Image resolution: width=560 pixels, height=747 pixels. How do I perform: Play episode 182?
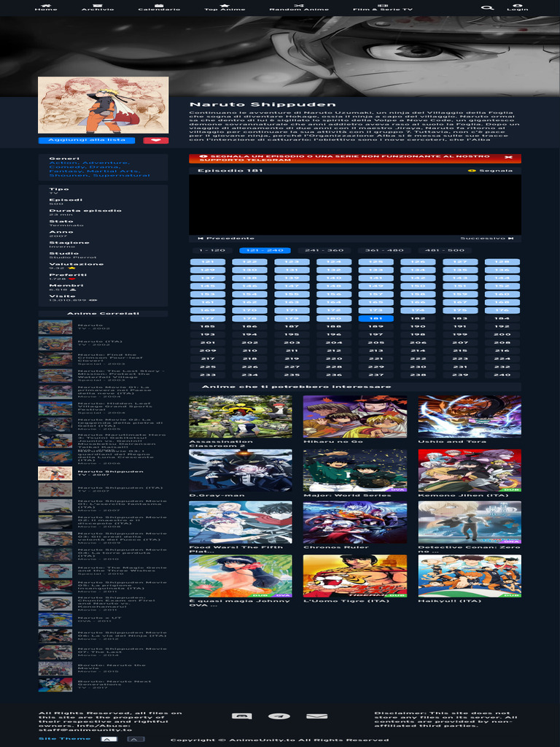pyautogui.click(x=418, y=319)
